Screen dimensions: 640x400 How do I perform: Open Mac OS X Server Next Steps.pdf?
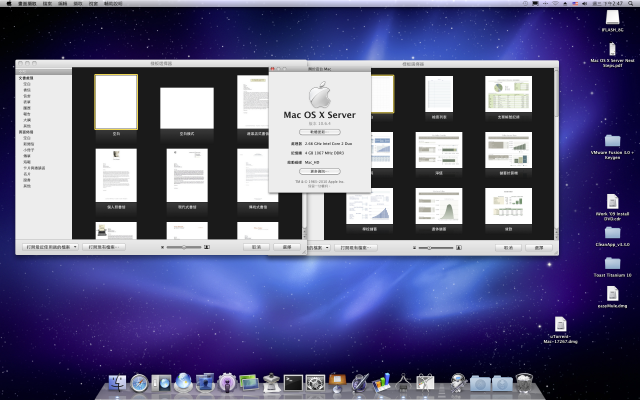tap(612, 49)
